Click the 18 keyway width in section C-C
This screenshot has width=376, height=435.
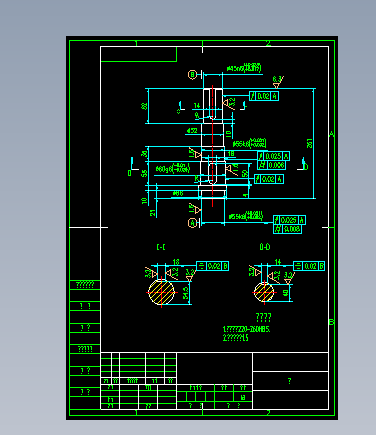click(x=176, y=262)
